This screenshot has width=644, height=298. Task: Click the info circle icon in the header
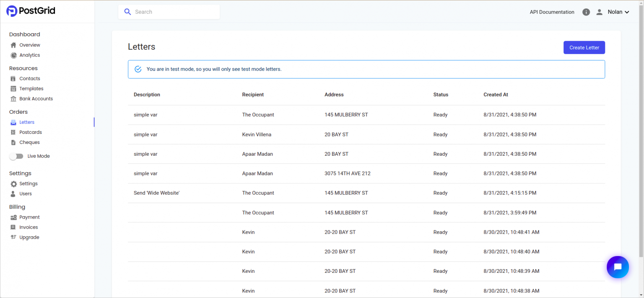click(586, 12)
